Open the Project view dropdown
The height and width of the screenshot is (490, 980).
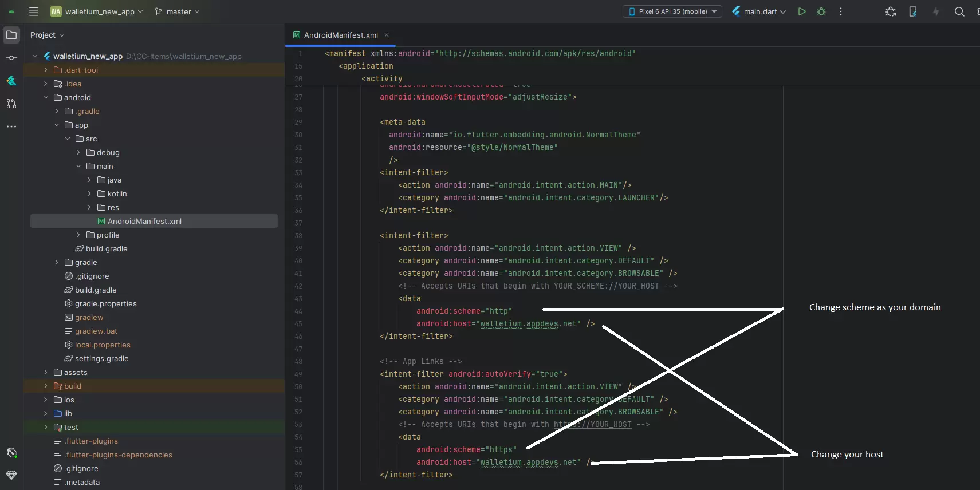tap(47, 35)
